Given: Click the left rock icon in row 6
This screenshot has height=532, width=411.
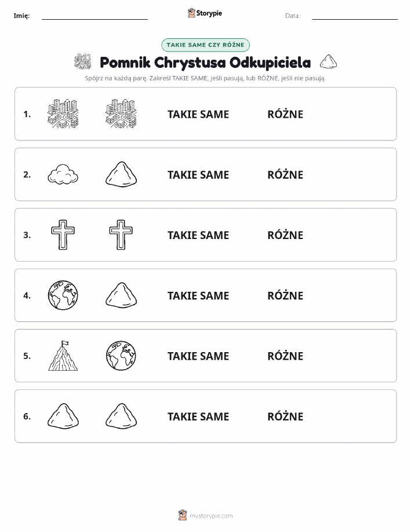Looking at the screenshot, I should pyautogui.click(x=63, y=416).
